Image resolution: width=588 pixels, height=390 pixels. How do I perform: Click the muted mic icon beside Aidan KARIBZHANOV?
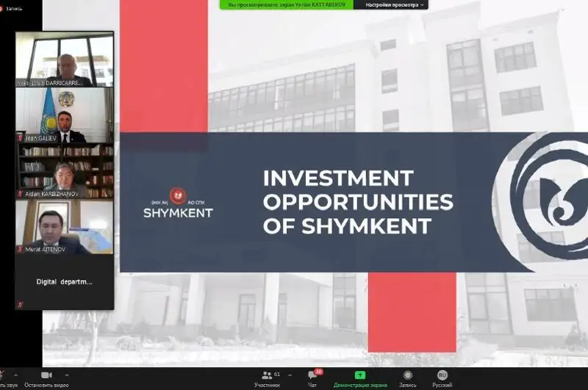pos(21,194)
